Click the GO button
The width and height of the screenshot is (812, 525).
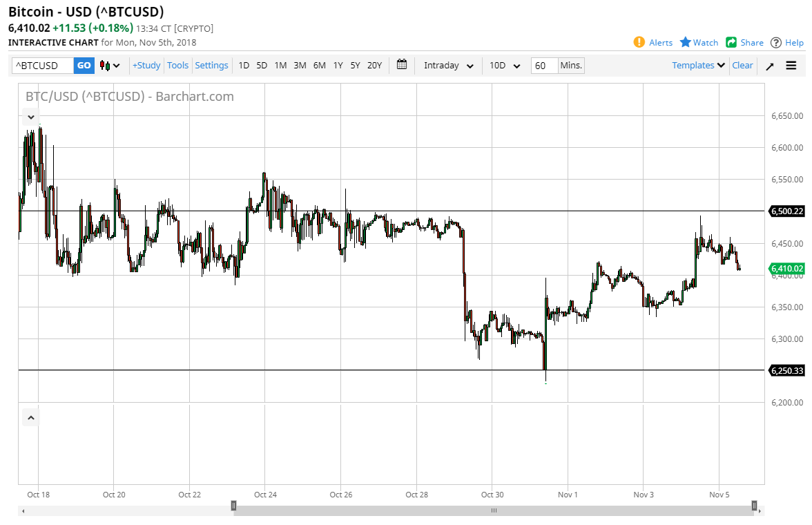click(x=84, y=65)
